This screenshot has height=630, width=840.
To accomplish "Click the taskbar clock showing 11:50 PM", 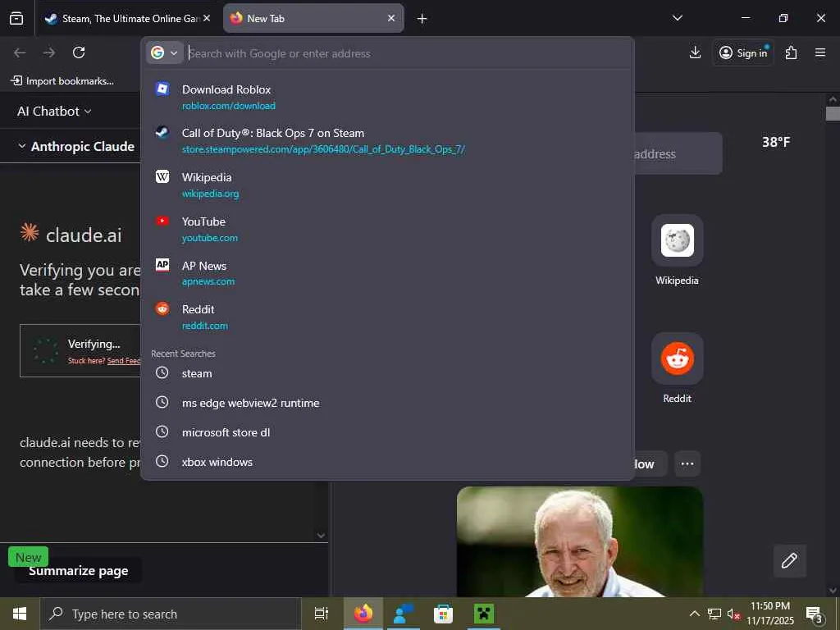I will coord(770,614).
